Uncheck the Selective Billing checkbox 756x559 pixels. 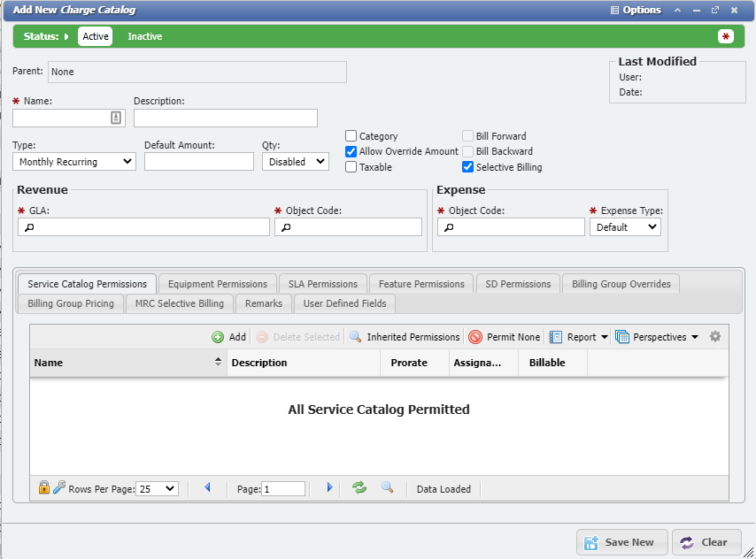468,167
